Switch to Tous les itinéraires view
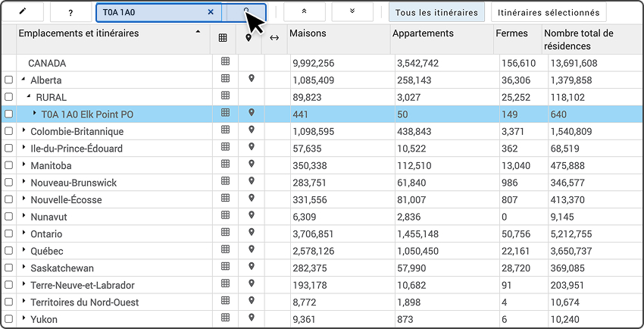644x329 pixels. (x=436, y=12)
